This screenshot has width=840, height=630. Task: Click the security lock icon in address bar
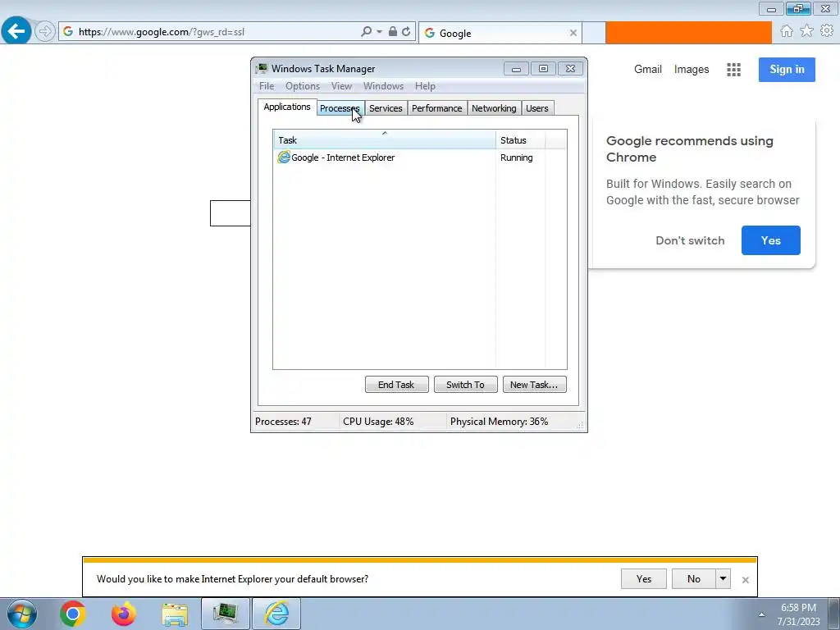(x=393, y=32)
